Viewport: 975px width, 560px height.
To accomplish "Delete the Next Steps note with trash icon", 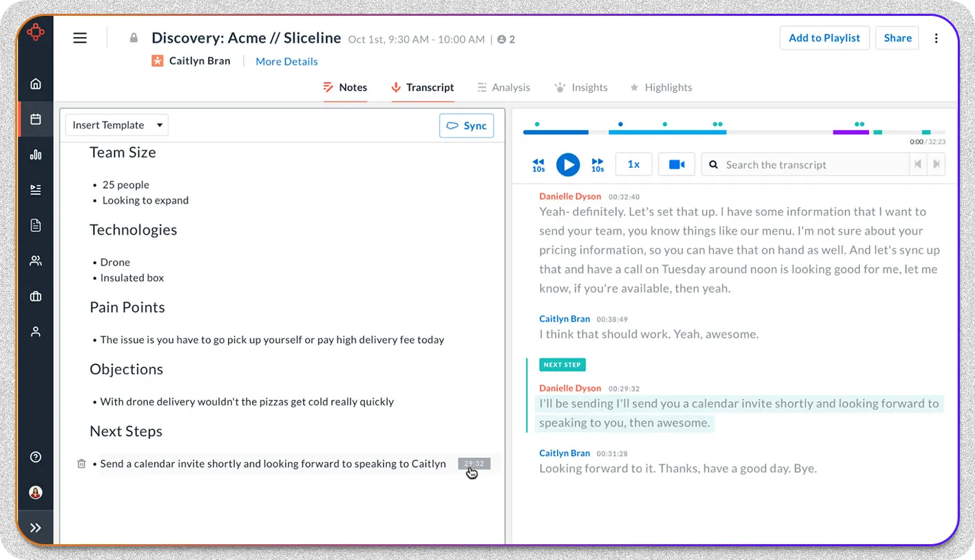I will pyautogui.click(x=81, y=464).
